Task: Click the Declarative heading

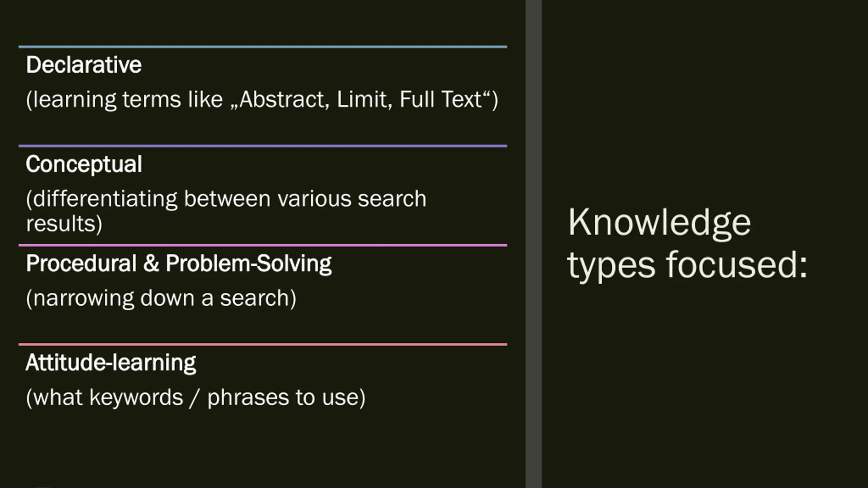Action: 84,65
